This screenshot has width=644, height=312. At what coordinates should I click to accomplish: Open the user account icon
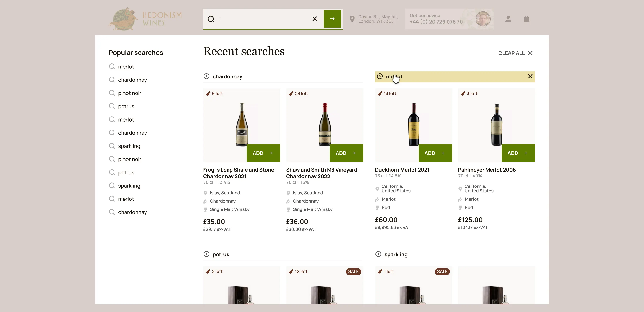pos(508,19)
